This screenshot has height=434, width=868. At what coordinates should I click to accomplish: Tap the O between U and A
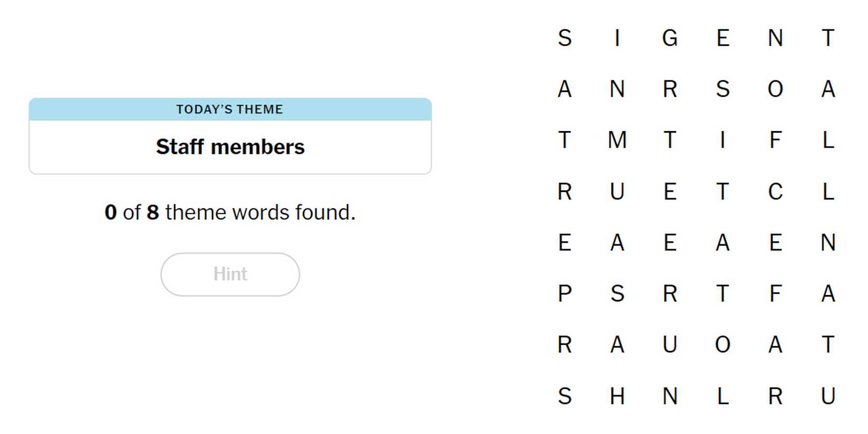coord(722,345)
